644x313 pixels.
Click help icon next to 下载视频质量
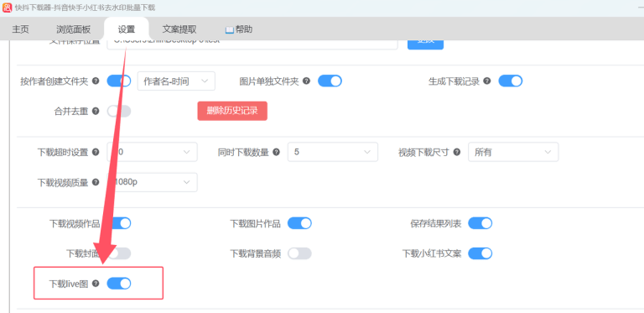[96, 182]
